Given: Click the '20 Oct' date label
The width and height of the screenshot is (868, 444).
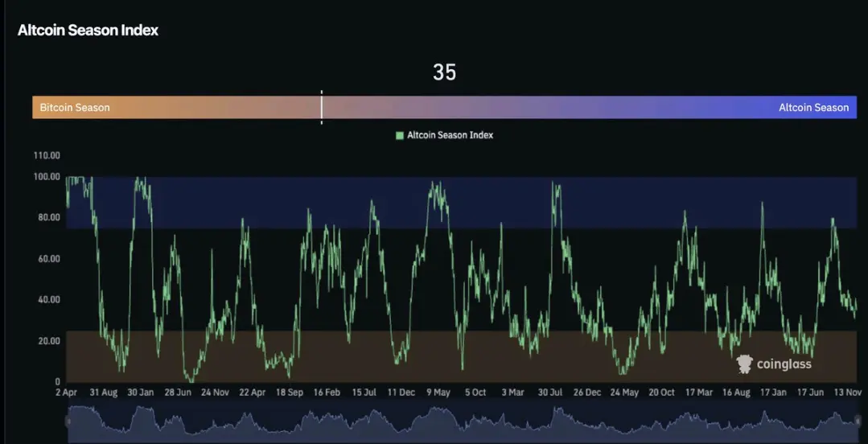Looking at the screenshot, I should (661, 393).
